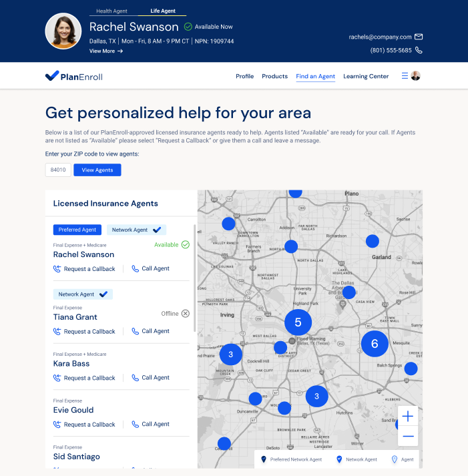Click Rachel Swanson's Available status icon
Viewport: 468px width, 476px height.
pyautogui.click(x=186, y=245)
